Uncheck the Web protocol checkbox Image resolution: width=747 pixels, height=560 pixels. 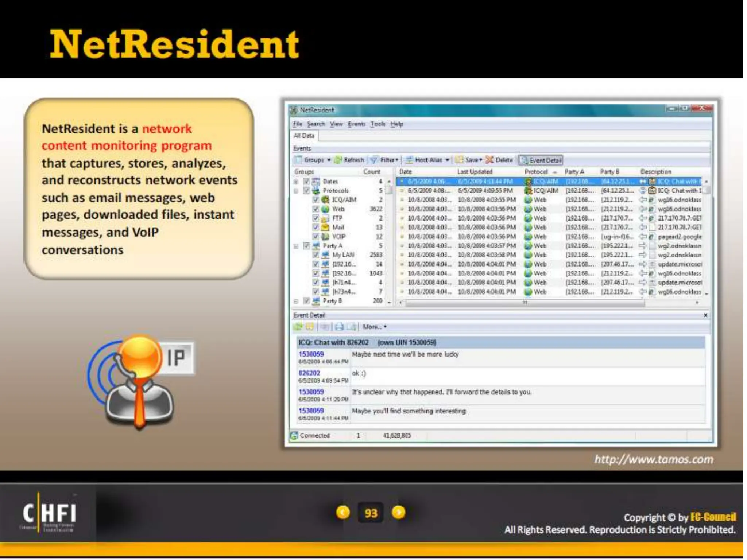(316, 209)
